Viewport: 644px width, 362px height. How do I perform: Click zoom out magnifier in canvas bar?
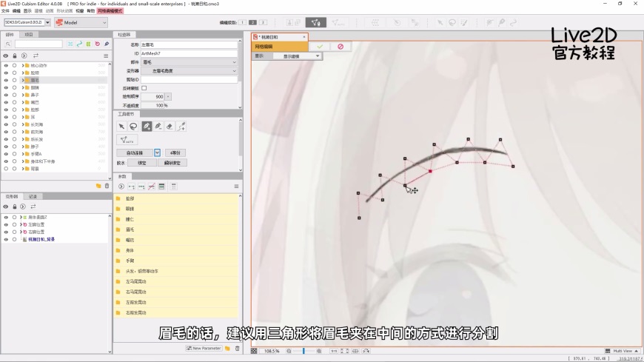289,351
